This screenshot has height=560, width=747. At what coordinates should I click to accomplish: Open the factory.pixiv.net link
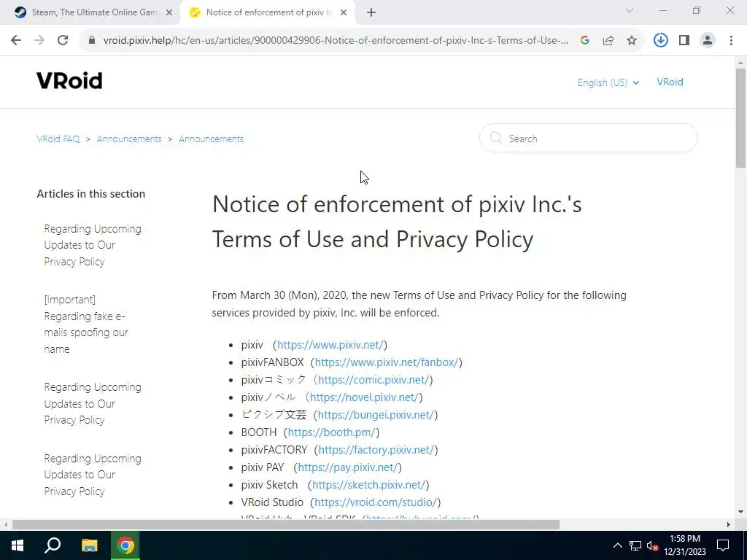point(376,450)
